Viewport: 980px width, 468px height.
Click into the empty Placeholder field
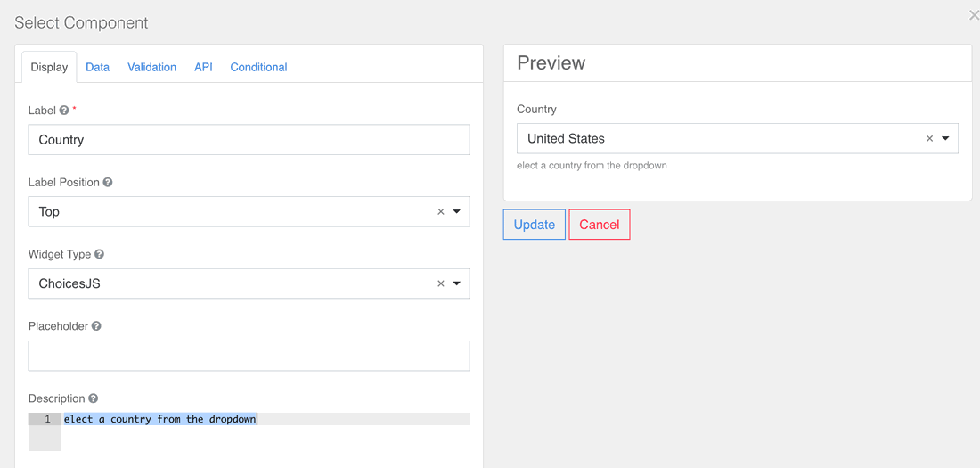(x=249, y=356)
